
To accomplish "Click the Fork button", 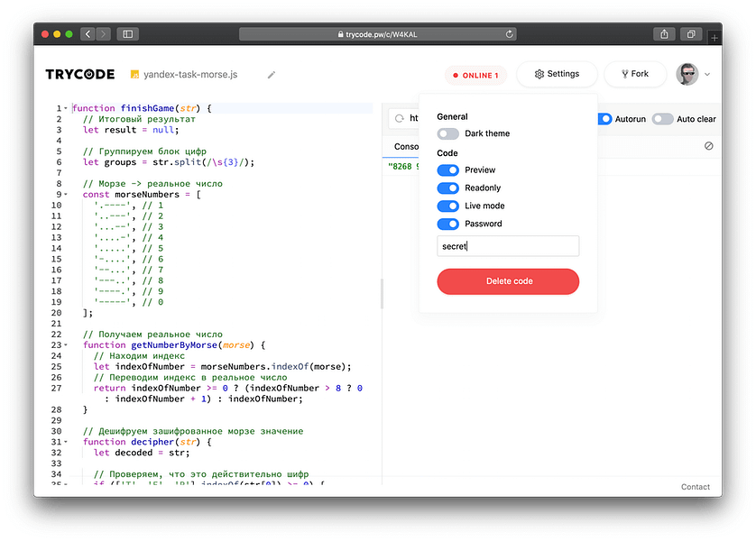I will pyautogui.click(x=635, y=74).
